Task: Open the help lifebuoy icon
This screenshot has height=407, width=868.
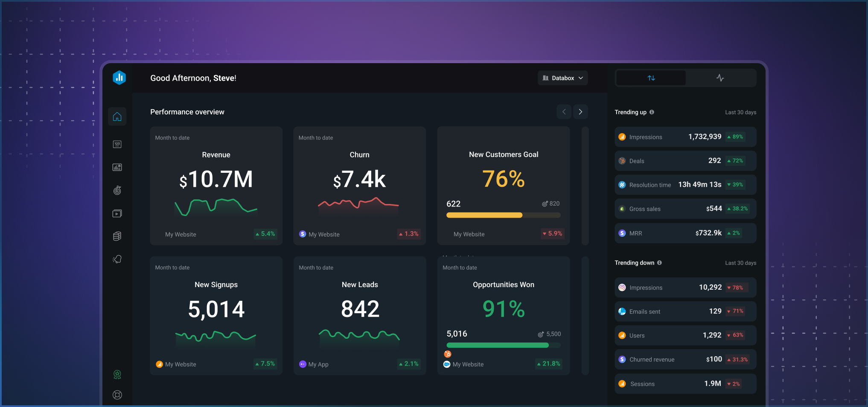Action: 117,395
